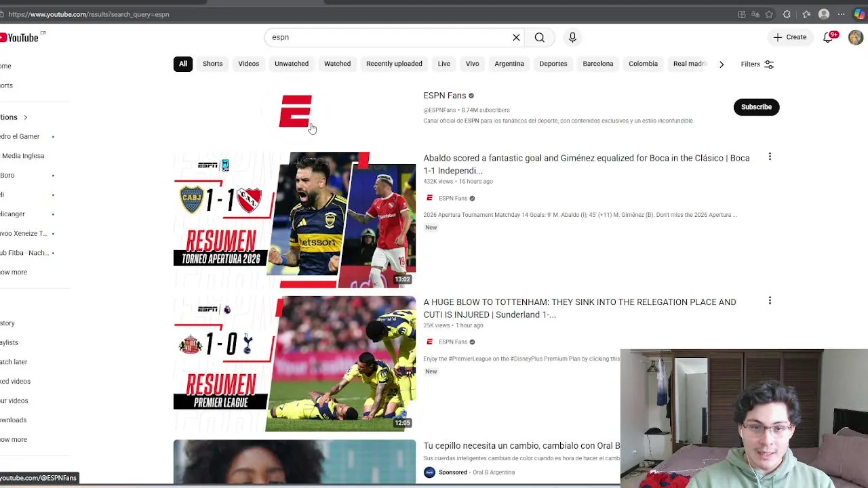The width and height of the screenshot is (868, 488).
Task: Open the ESPN Fans channel name
Action: click(445, 96)
